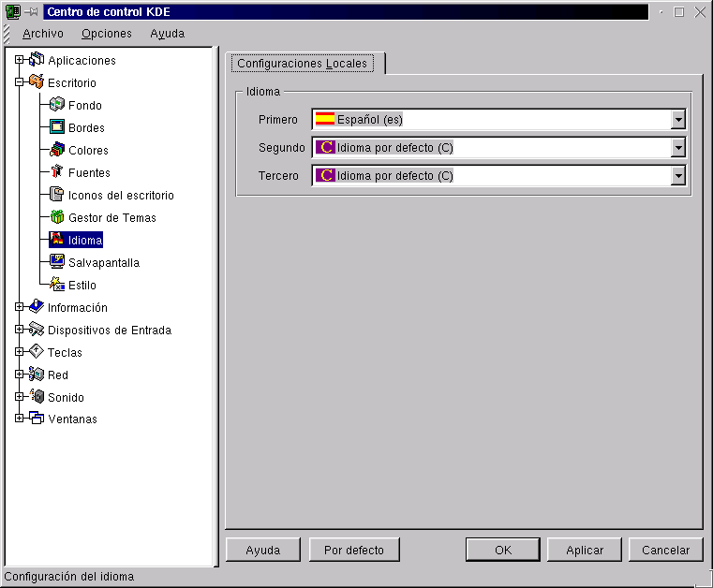The height and width of the screenshot is (588, 713).
Task: Open the Opciones menu
Action: pyautogui.click(x=107, y=33)
